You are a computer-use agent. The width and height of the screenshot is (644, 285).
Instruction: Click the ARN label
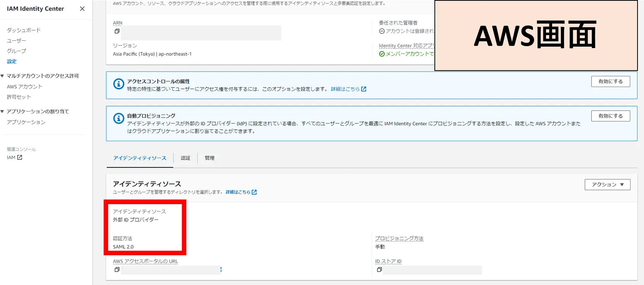pyautogui.click(x=117, y=23)
